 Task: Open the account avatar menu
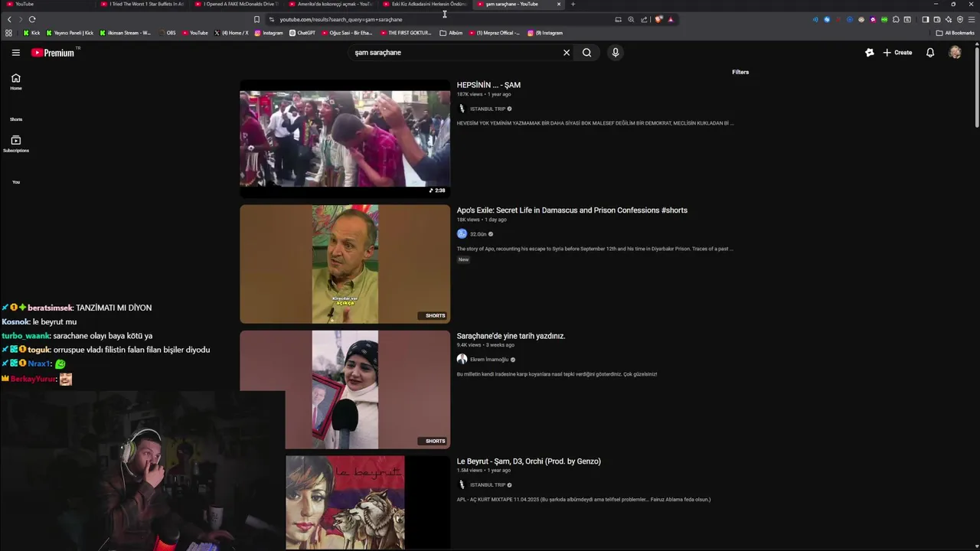tap(955, 53)
